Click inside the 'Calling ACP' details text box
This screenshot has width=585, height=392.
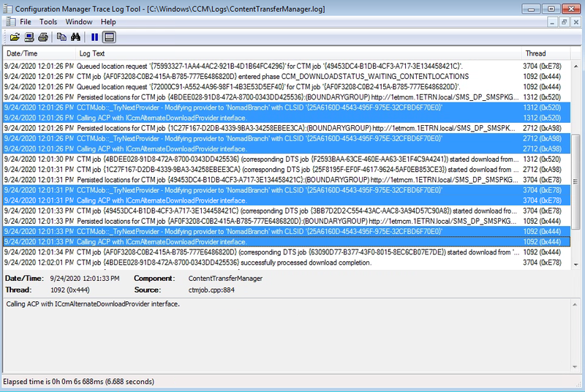point(292,336)
